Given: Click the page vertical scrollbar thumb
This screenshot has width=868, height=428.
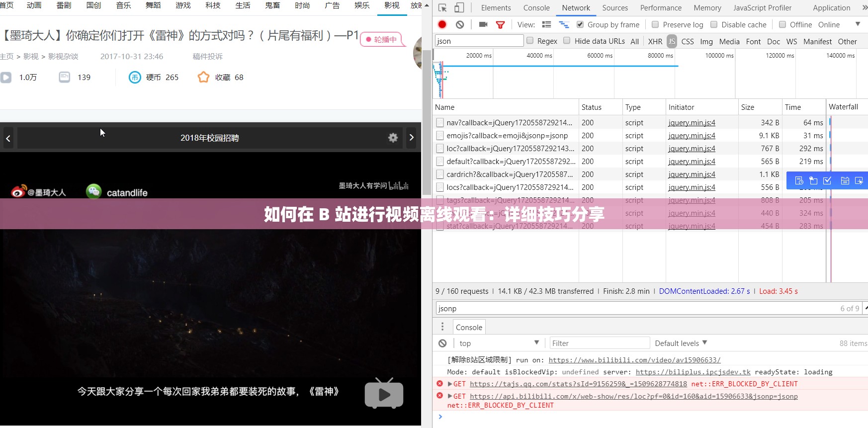Looking at the screenshot, I should point(427,122).
